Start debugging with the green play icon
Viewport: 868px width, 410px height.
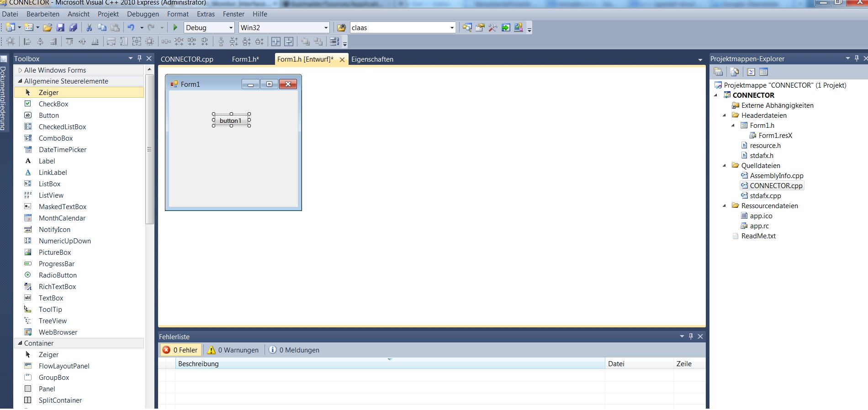(175, 27)
